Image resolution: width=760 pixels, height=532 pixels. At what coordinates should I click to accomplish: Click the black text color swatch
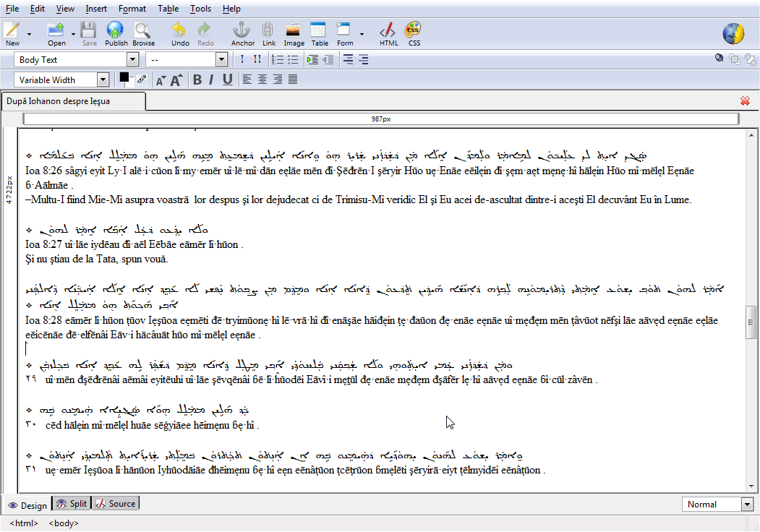tap(124, 77)
